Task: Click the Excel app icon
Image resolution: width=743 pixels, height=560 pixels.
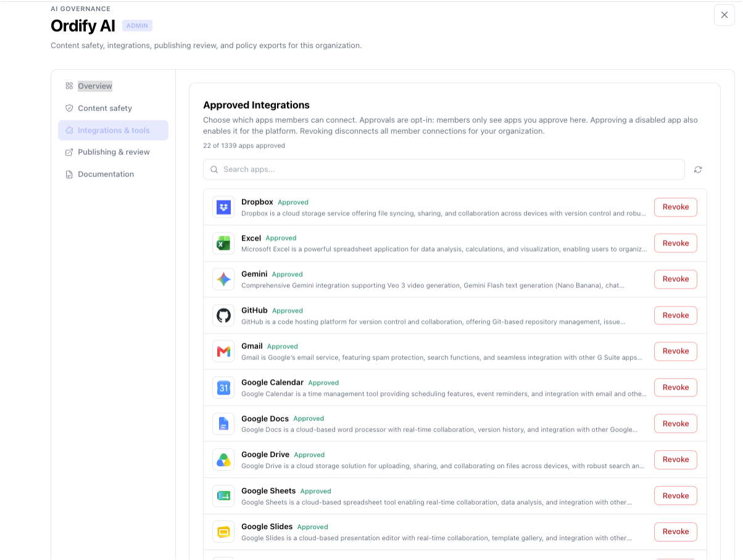Action: pyautogui.click(x=223, y=243)
